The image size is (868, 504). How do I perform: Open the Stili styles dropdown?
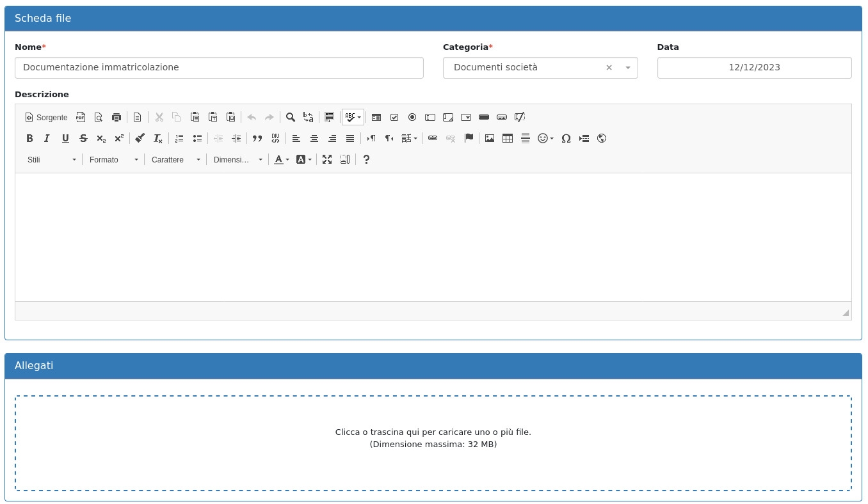(52, 159)
